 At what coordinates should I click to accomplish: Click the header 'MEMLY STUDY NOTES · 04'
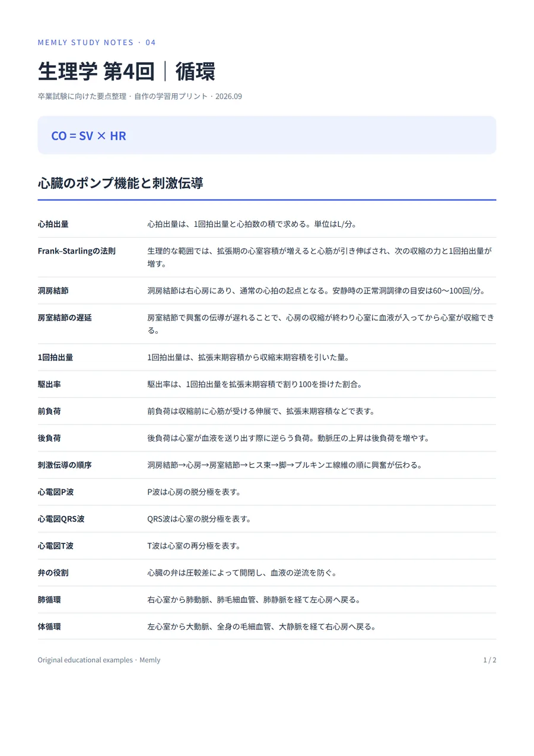97,43
